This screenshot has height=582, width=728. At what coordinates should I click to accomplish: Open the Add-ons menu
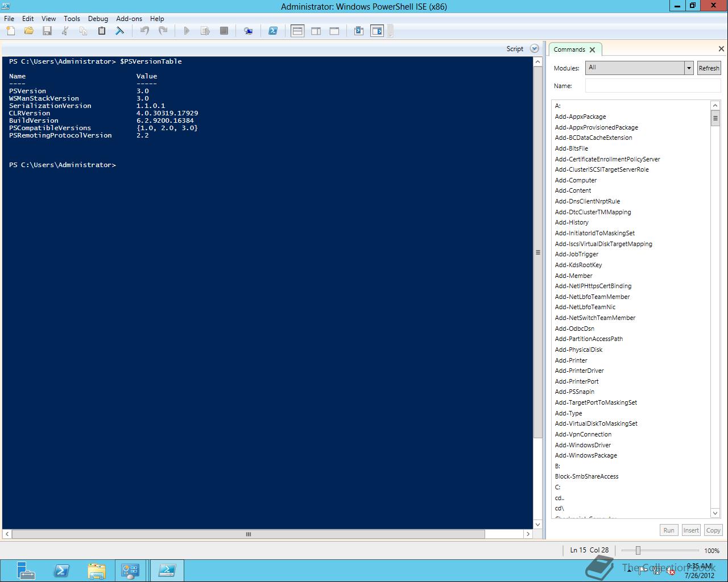click(x=129, y=18)
